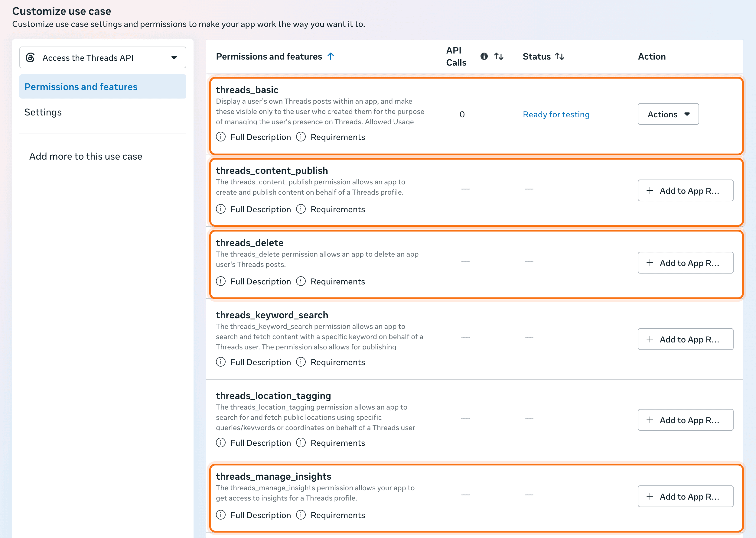Viewport: 756px width, 538px height.
Task: Click the Requirements info icon for threads_keyword_search
Action: [x=301, y=362]
